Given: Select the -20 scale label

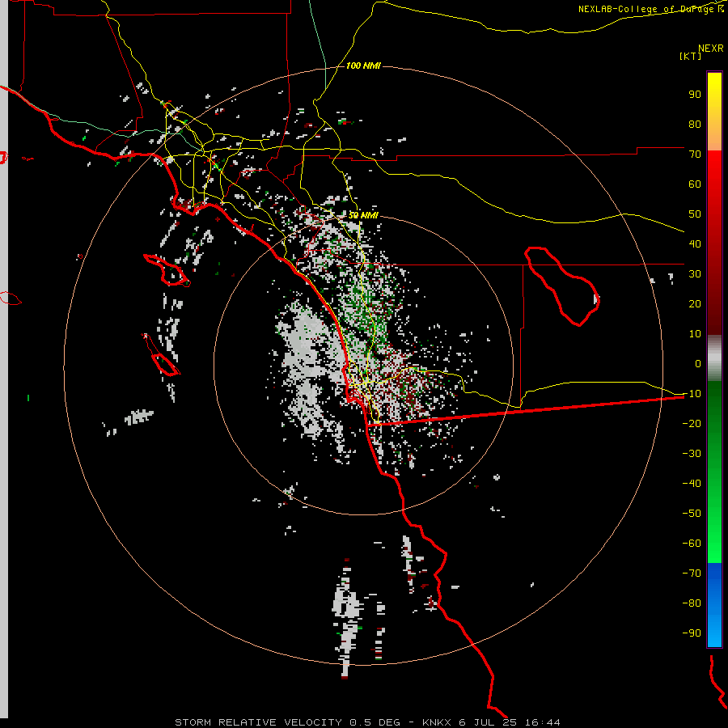Looking at the screenshot, I should pyautogui.click(x=692, y=424).
